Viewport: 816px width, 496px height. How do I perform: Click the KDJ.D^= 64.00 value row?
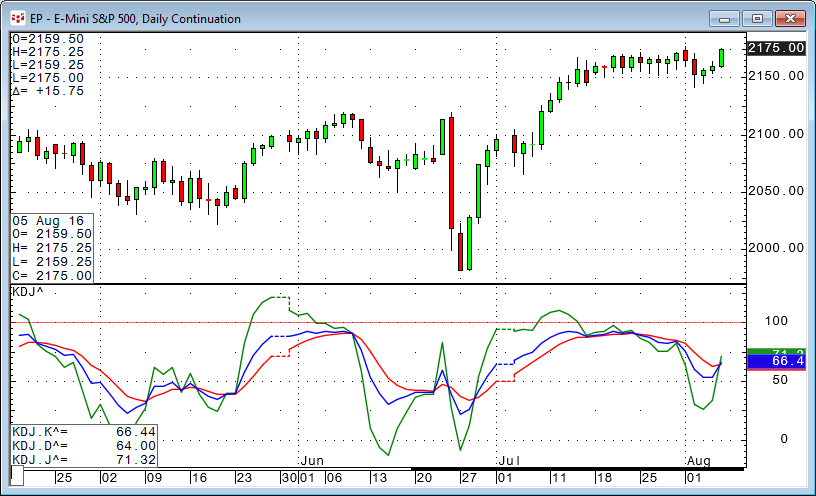tap(84, 446)
